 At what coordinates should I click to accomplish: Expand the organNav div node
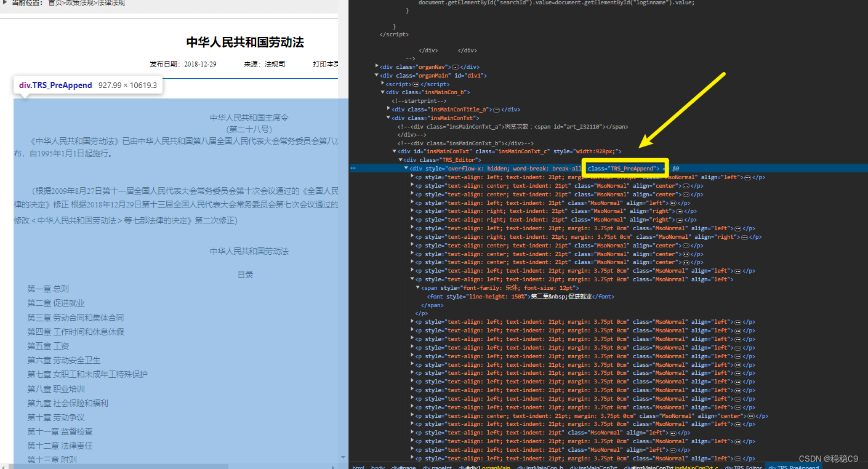(x=377, y=66)
